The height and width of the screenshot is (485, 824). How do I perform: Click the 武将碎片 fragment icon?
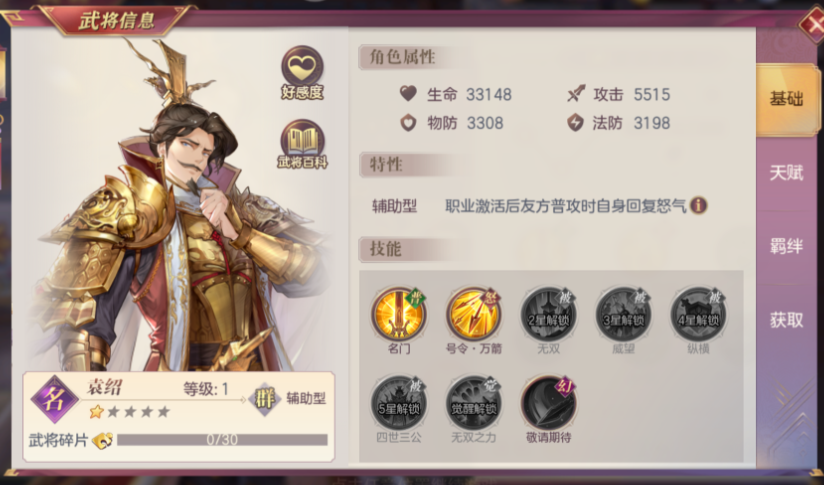102,440
